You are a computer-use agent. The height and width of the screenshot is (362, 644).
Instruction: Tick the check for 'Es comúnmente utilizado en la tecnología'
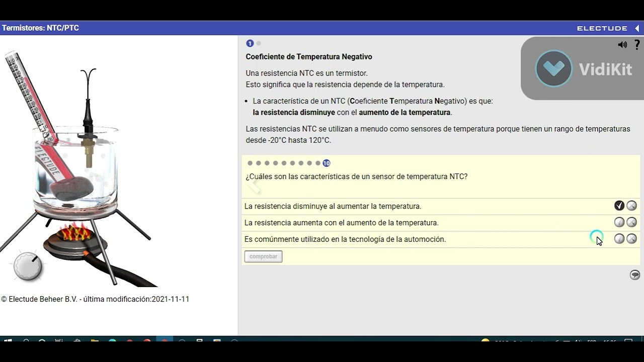coord(619,239)
